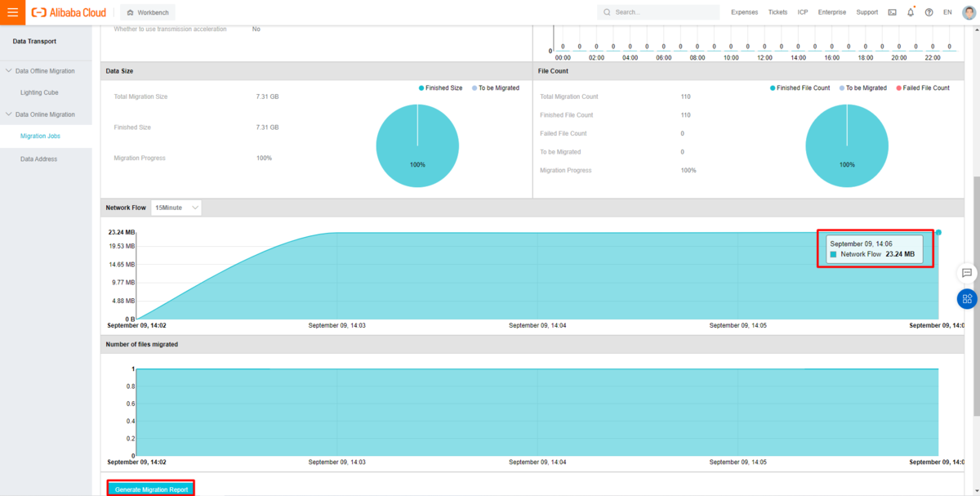The width and height of the screenshot is (980, 496).
Task: Open the Expenses menu
Action: (x=744, y=12)
